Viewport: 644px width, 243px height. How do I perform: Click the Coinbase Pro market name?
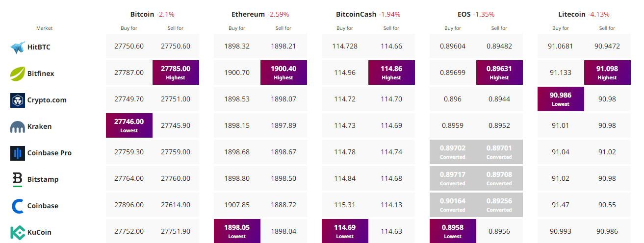coord(50,153)
